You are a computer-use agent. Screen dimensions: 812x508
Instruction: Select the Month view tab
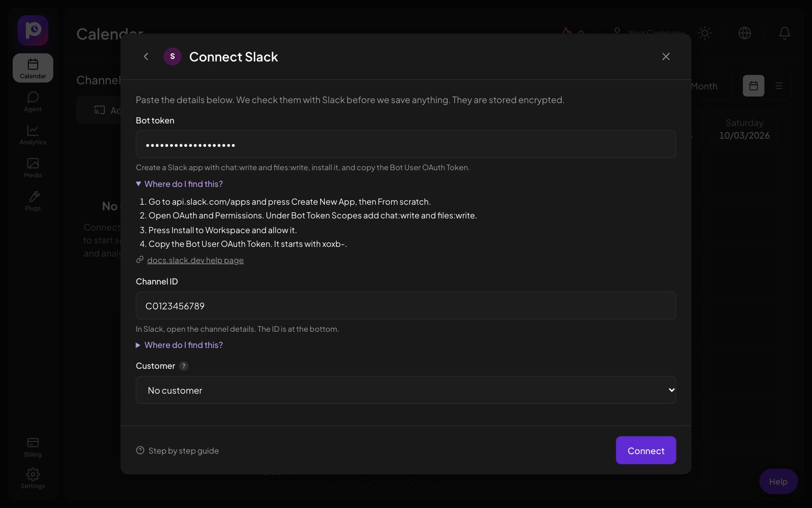704,86
